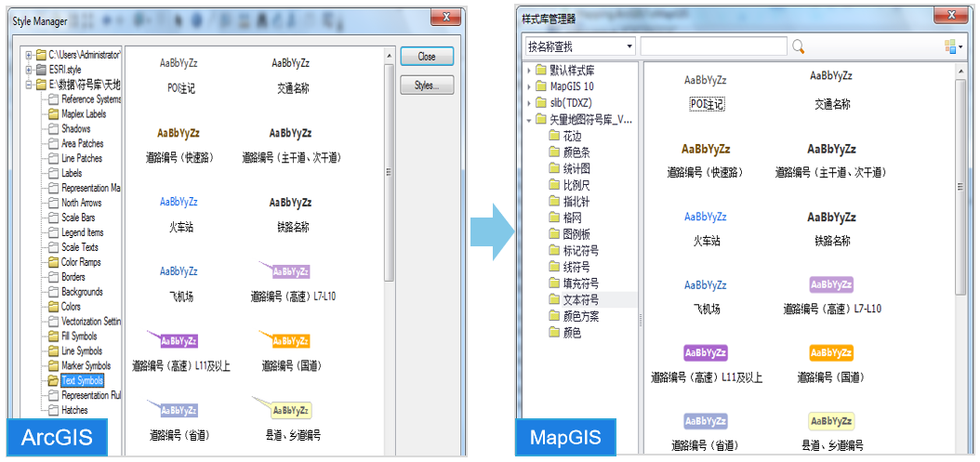
Task: Open the Styles... button in Style Manager
Action: [427, 86]
